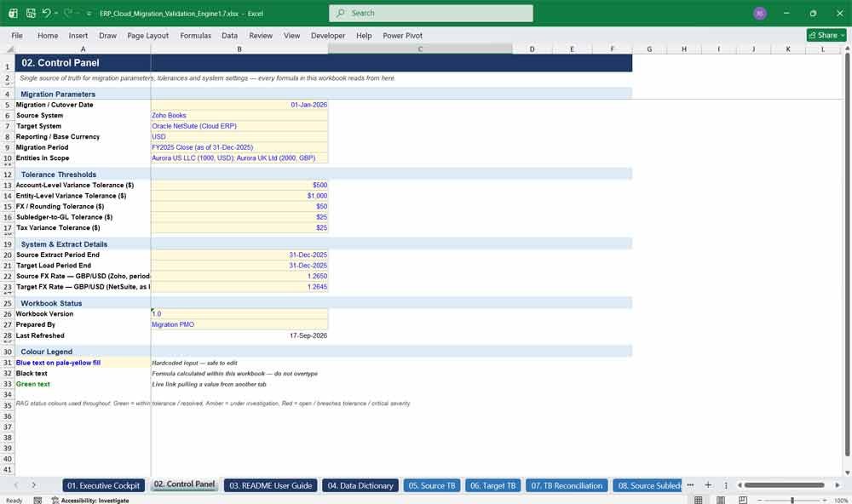Open the Undo history dropdown arrow
Viewport: 852px width, 504px height.
[56, 13]
